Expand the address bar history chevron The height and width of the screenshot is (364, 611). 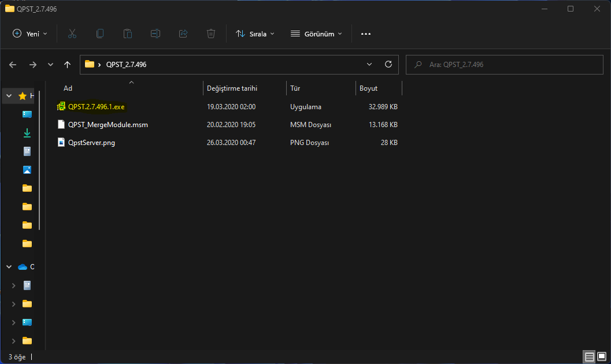[x=370, y=65]
